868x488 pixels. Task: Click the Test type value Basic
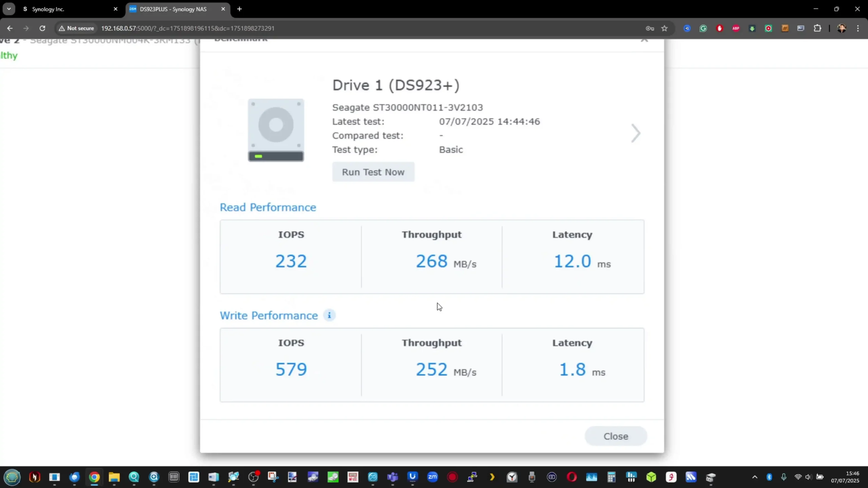(451, 149)
